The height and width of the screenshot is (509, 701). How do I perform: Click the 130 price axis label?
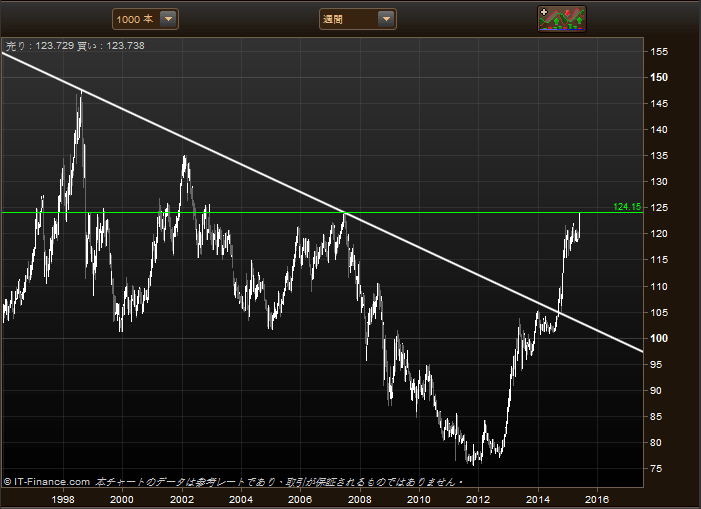click(659, 182)
